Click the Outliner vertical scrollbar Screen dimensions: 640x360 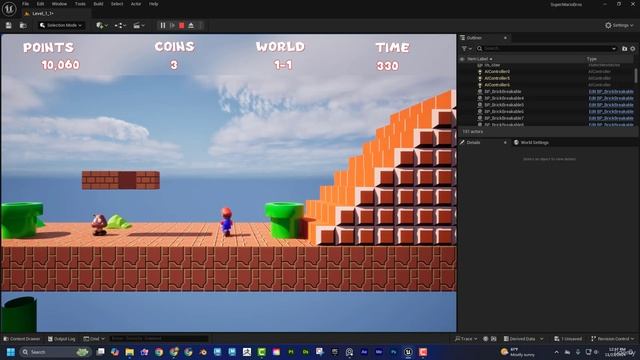pos(636,75)
